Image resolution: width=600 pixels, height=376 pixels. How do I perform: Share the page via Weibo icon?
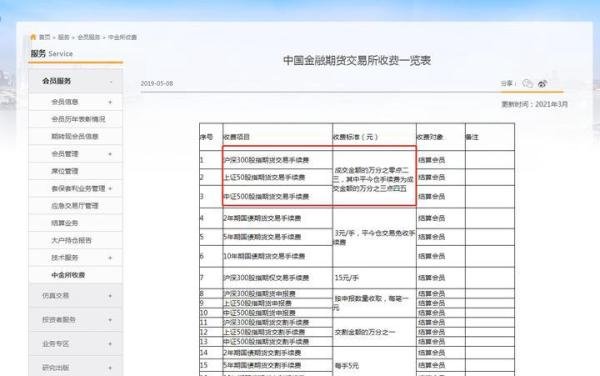tap(542, 84)
